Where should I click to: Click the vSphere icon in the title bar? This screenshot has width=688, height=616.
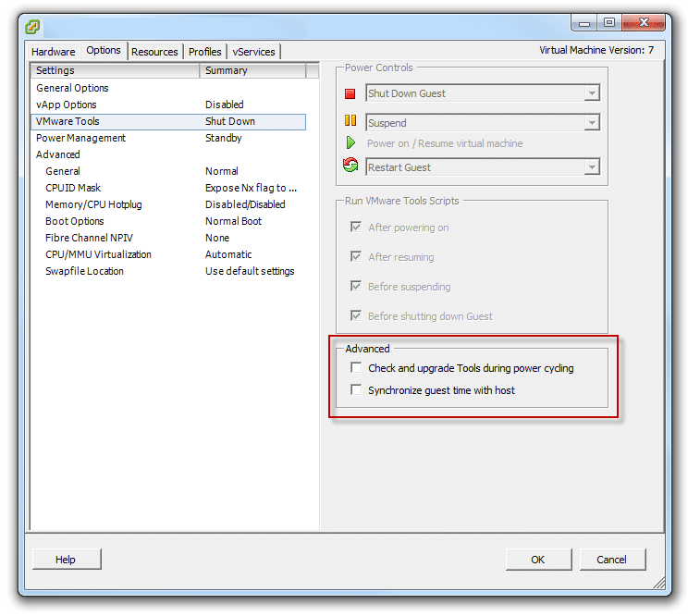click(x=32, y=27)
